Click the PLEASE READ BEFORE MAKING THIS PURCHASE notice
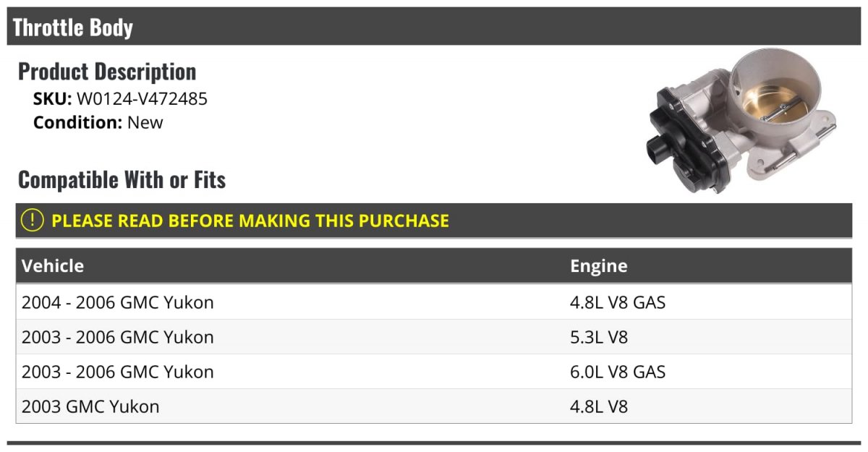The image size is (868, 452). tap(250, 221)
